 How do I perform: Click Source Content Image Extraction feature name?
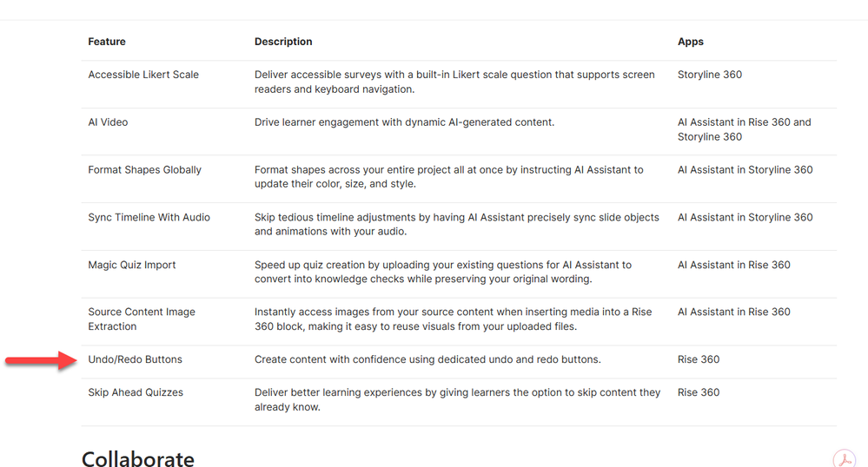pyautogui.click(x=142, y=319)
